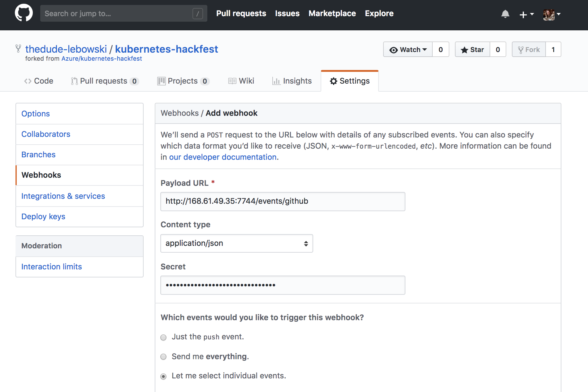Open Branches in settings sidebar
588x392 pixels.
point(80,155)
